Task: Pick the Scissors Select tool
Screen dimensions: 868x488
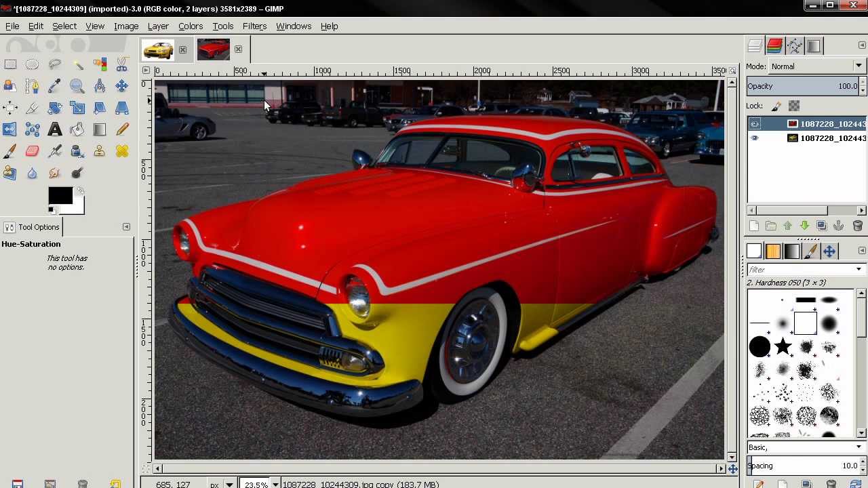Action: tap(122, 64)
